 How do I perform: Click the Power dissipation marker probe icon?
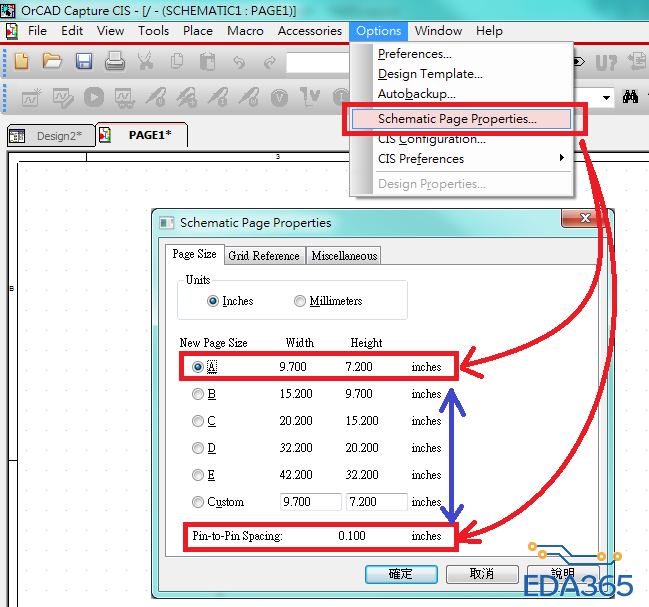coord(249,98)
